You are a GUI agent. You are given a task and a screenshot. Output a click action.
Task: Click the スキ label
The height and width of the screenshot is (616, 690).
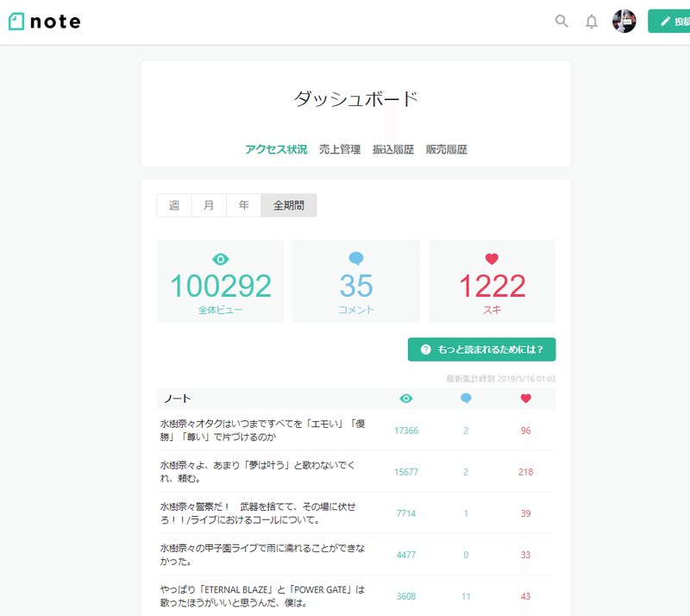click(492, 310)
